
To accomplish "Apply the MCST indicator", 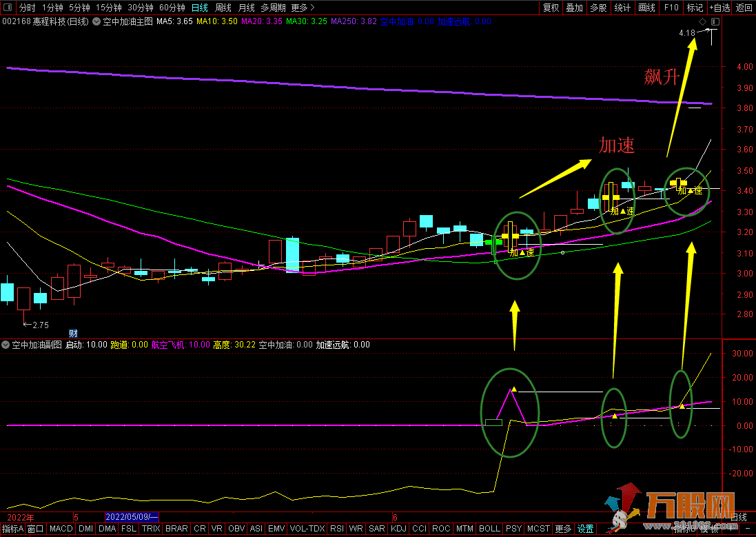I will pyautogui.click(x=538, y=529).
